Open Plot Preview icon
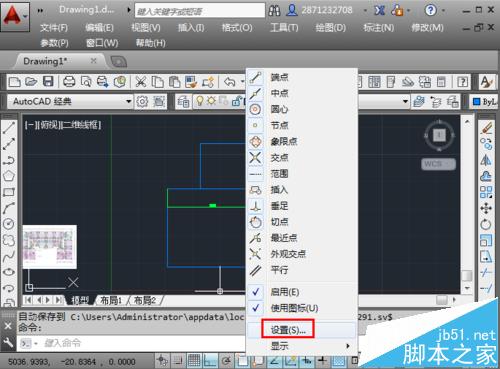 pos(86,82)
